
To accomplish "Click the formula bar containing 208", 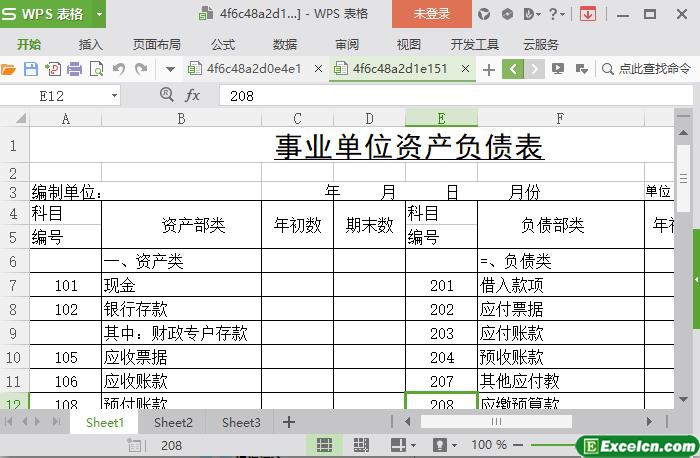I will pyautogui.click(x=455, y=96).
